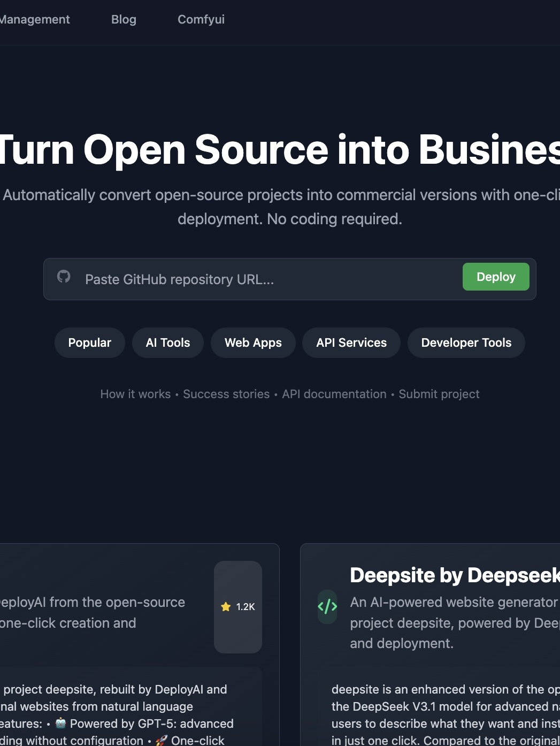Click the Submit project link
Image resolution: width=560 pixels, height=746 pixels.
439,394
